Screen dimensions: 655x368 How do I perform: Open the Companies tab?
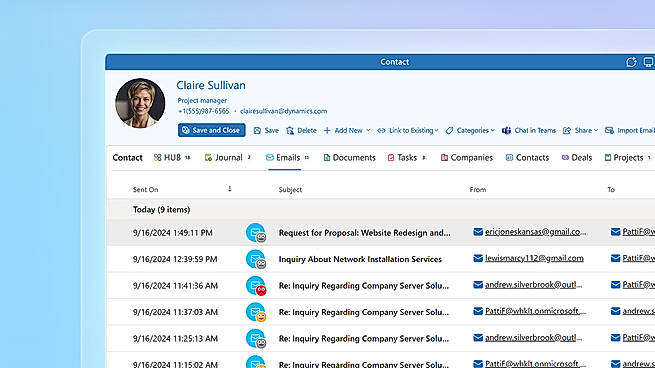(x=467, y=157)
